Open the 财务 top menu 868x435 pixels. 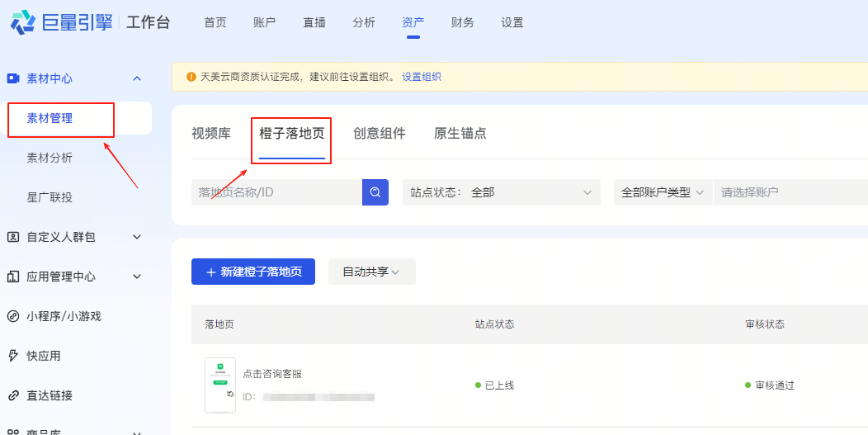click(x=463, y=23)
